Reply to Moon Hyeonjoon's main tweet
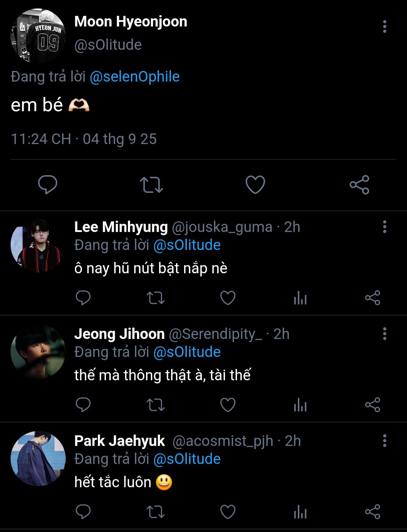407x532 pixels. coord(48,184)
